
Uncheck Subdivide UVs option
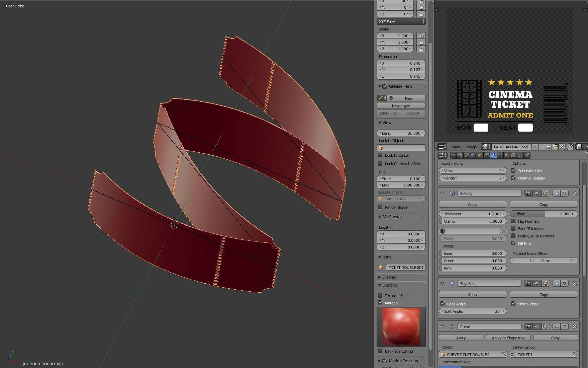coord(513,170)
